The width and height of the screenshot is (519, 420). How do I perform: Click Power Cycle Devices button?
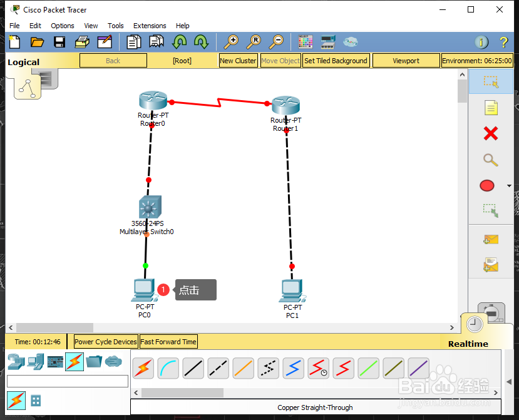point(106,342)
